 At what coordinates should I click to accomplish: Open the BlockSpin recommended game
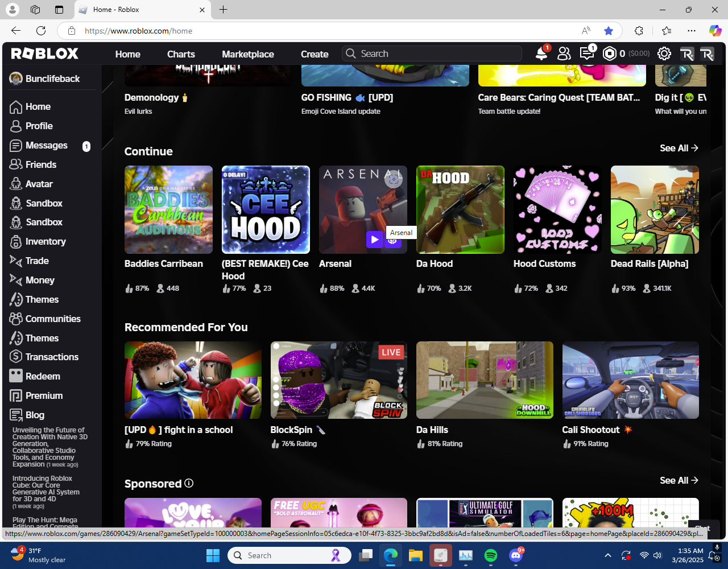coord(339,380)
